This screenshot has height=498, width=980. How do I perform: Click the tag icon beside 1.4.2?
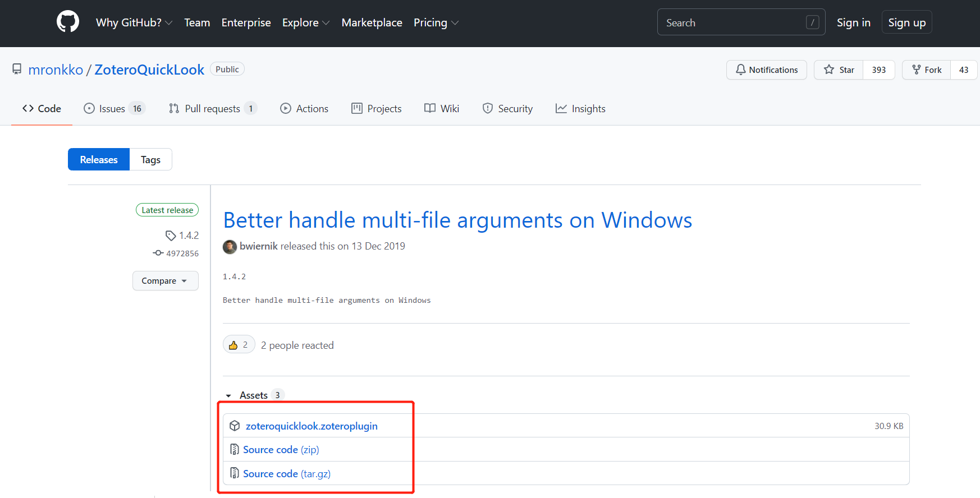click(171, 236)
